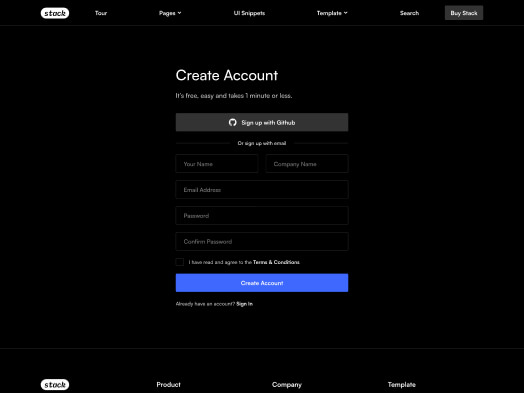Click the GitHub octocat icon
The height and width of the screenshot is (393, 524).
233,122
